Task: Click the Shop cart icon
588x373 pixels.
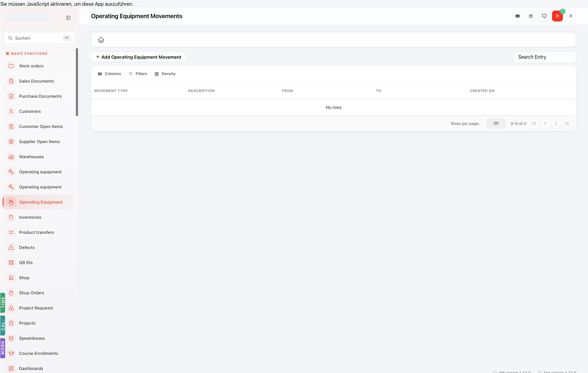Action: tap(11, 278)
